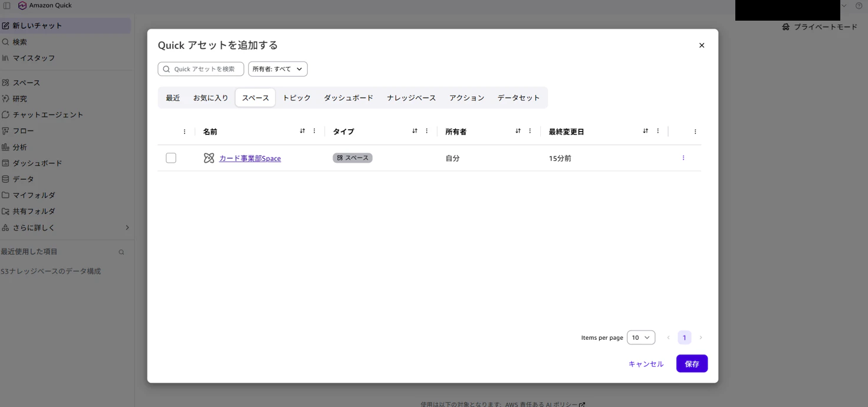
Task: Click the Quick アセットを検索 field
Action: point(201,69)
